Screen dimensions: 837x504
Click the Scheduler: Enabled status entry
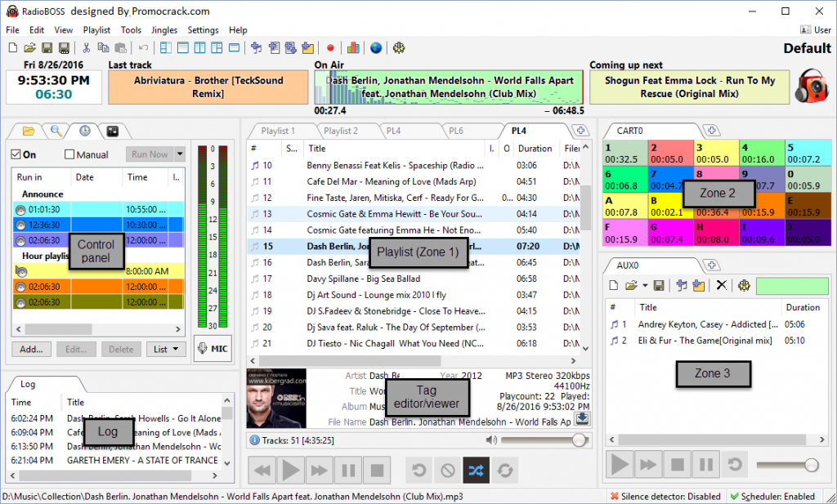tap(772, 497)
